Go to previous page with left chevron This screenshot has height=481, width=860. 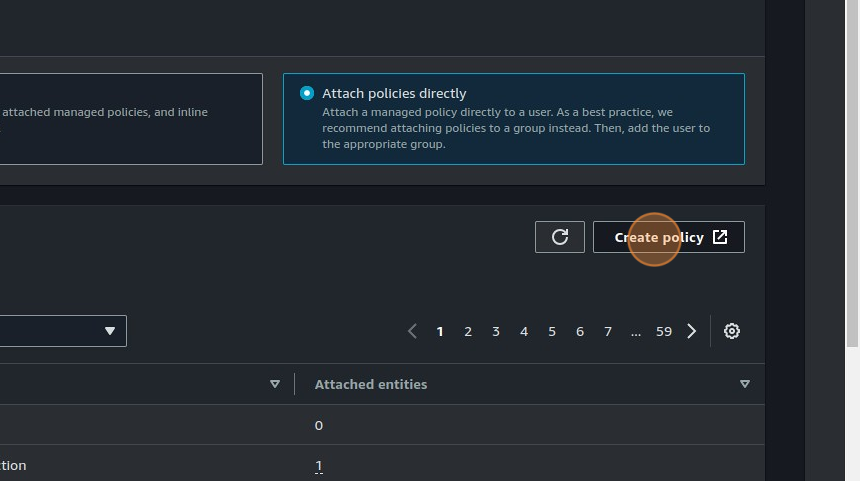click(412, 331)
